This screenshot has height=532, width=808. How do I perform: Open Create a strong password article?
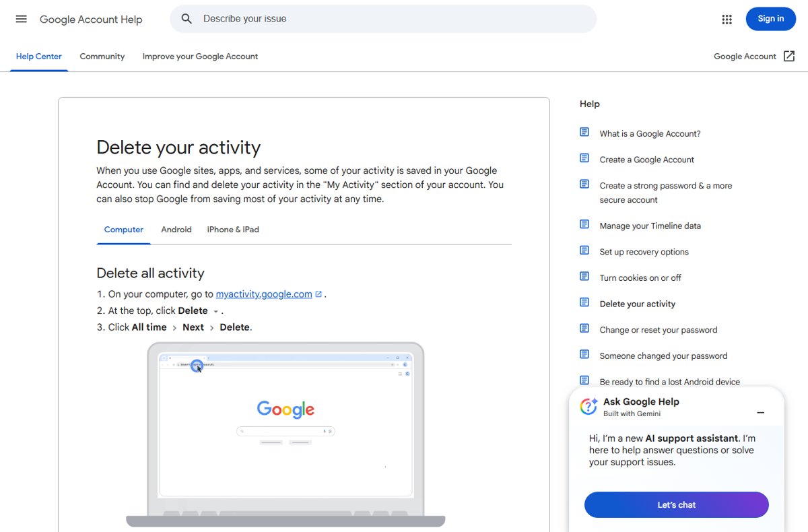pos(666,193)
